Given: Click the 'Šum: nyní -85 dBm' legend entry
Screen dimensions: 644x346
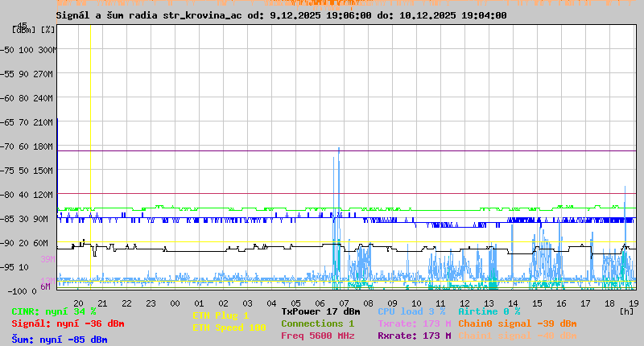Looking at the screenshot, I should (60, 340).
